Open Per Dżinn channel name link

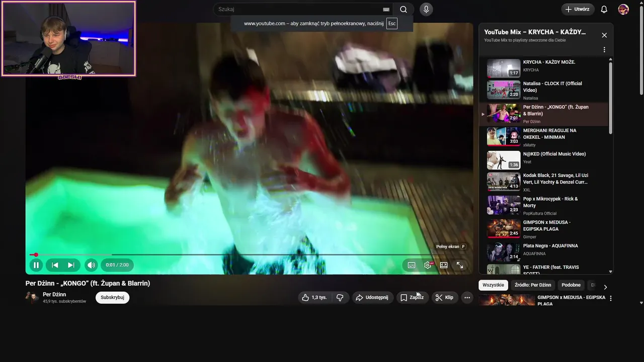click(54, 295)
